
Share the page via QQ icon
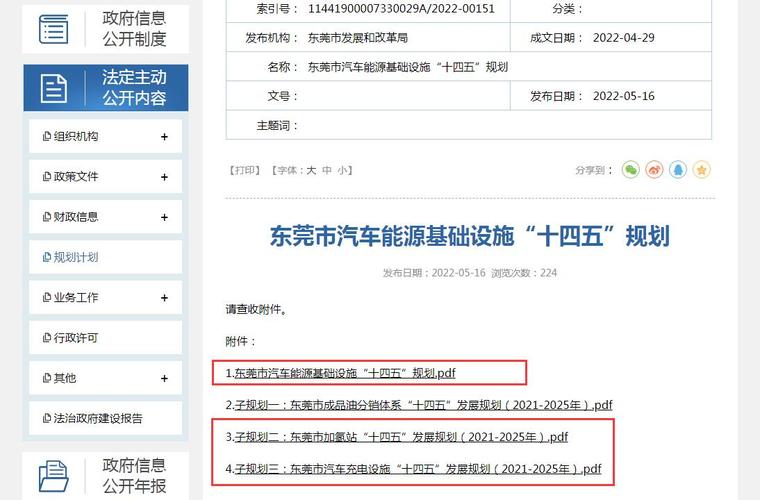click(678, 170)
